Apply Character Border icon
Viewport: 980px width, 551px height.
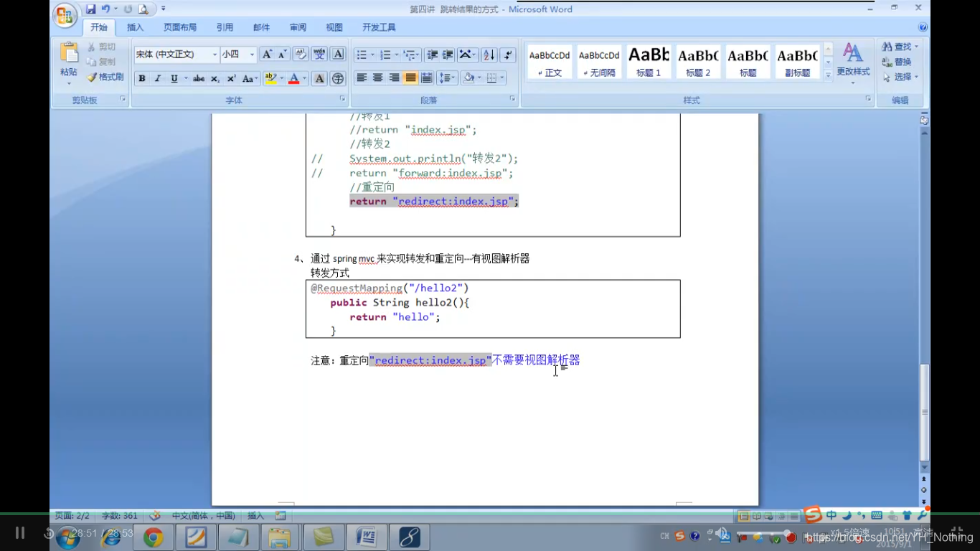tap(338, 55)
